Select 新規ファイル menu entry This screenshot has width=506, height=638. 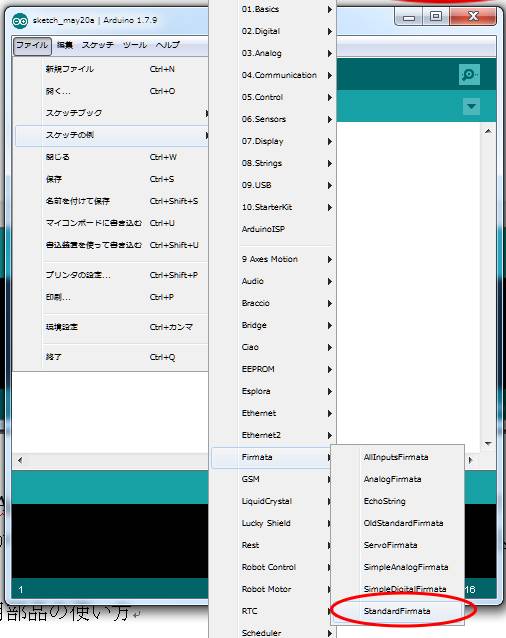coord(111,69)
